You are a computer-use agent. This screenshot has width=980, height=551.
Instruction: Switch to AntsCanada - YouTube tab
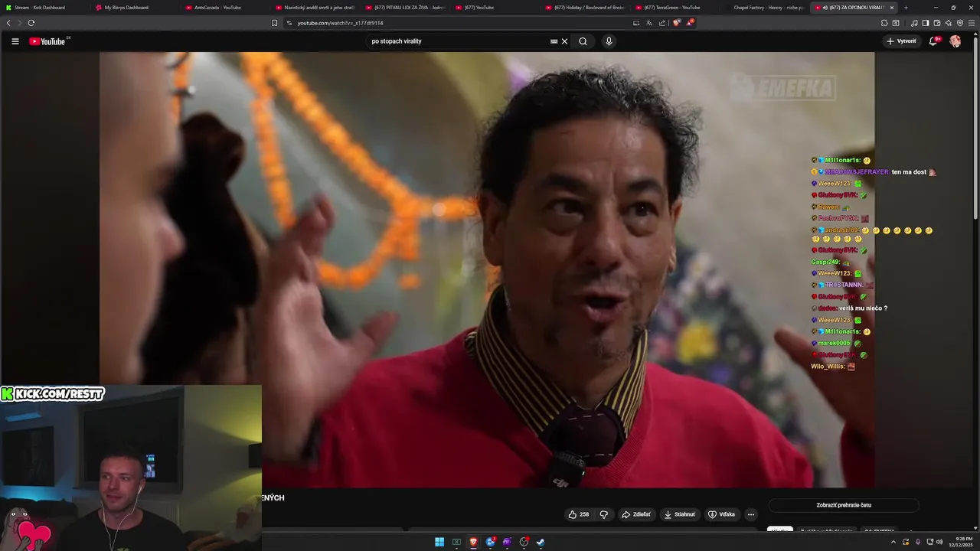[x=225, y=8]
